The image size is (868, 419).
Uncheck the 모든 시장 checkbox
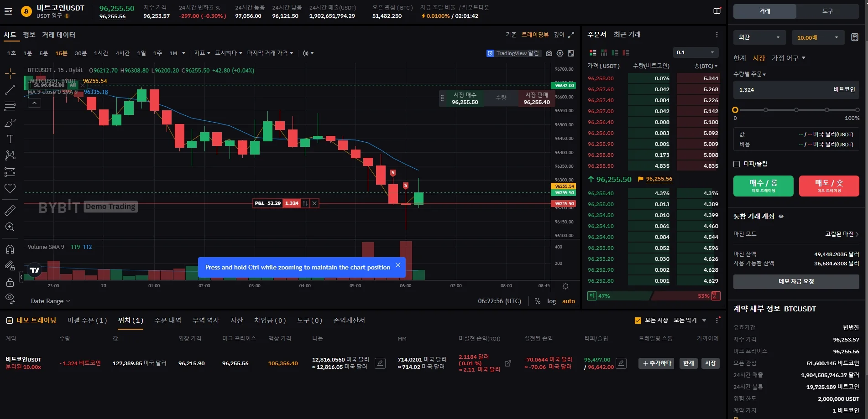tap(638, 321)
